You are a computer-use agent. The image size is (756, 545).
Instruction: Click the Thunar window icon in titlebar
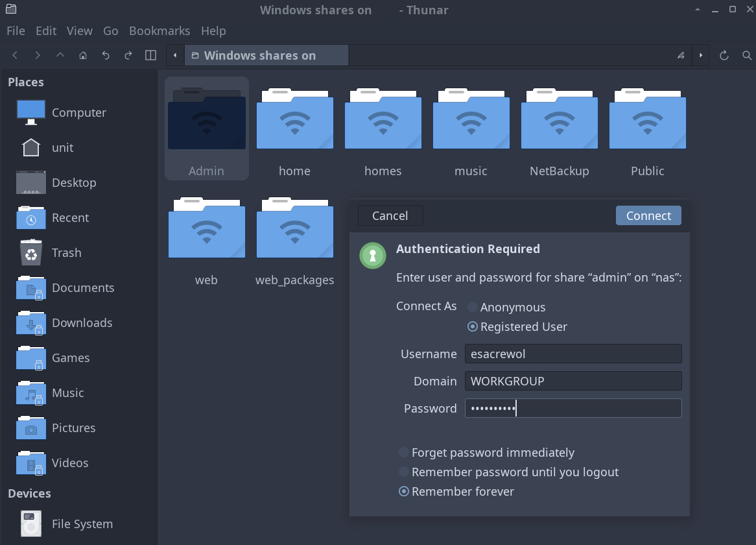point(11,8)
